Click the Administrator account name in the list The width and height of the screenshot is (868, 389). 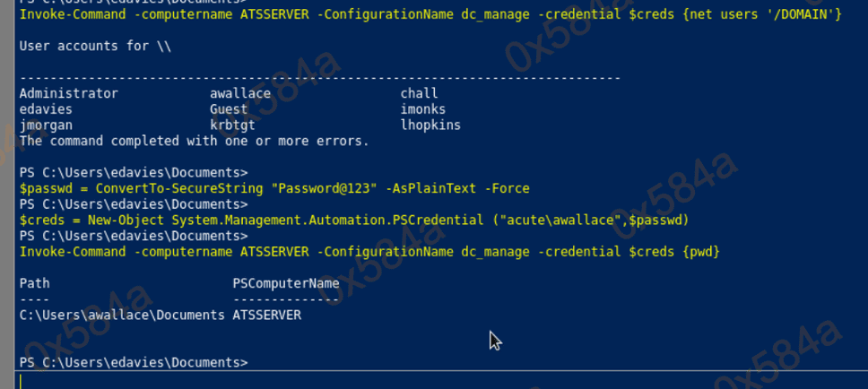[68, 94]
